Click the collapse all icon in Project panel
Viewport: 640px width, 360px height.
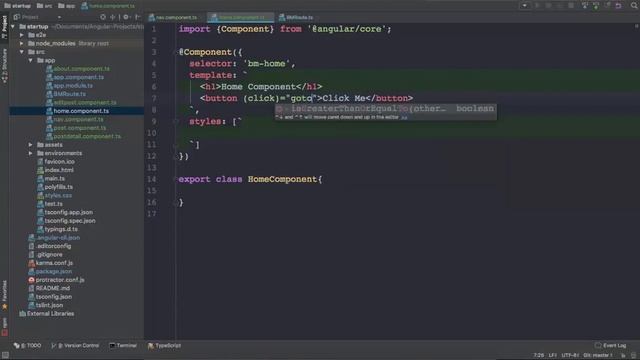click(x=113, y=17)
